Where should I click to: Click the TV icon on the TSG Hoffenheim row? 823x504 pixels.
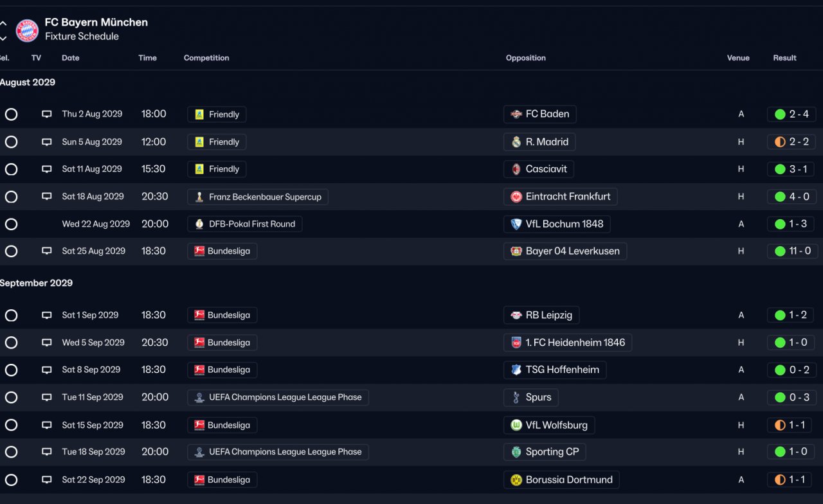point(47,370)
